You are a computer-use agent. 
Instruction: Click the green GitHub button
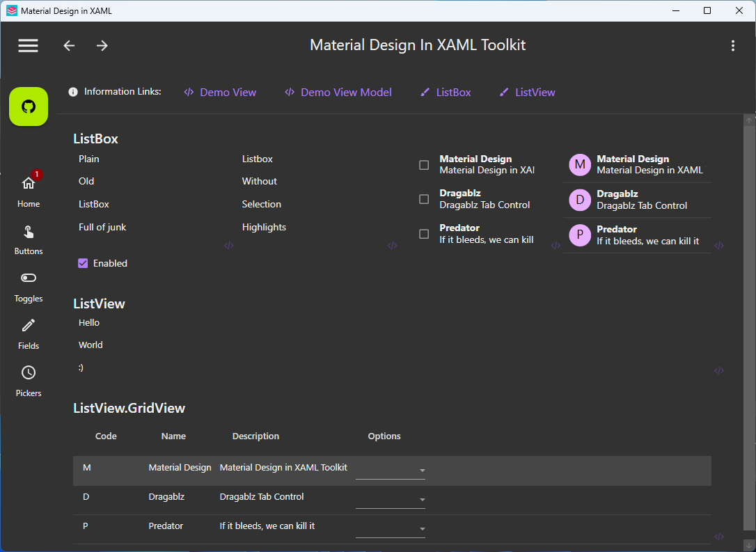pos(29,107)
